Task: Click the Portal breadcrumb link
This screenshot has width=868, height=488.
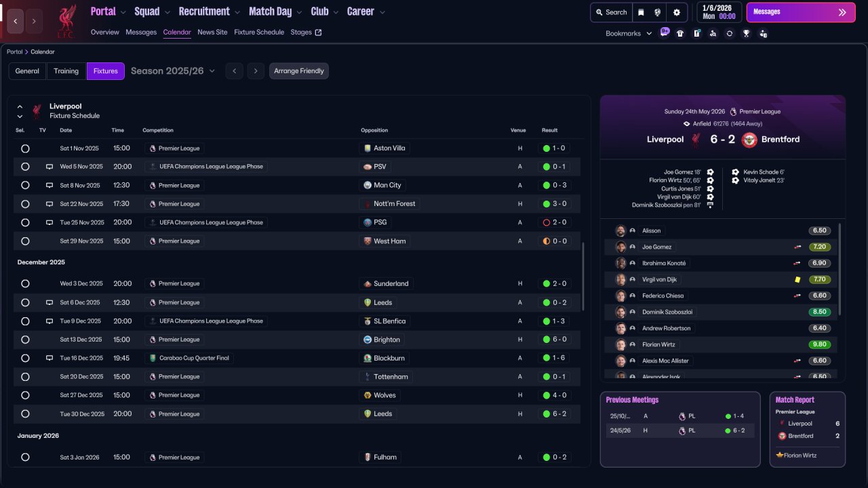Action: 14,52
